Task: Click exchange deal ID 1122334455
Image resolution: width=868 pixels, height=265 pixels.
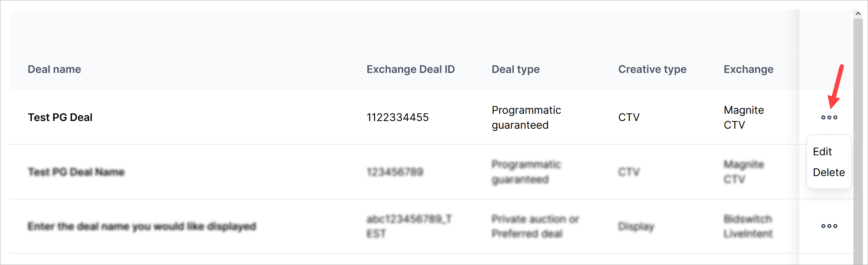Action: tap(398, 117)
